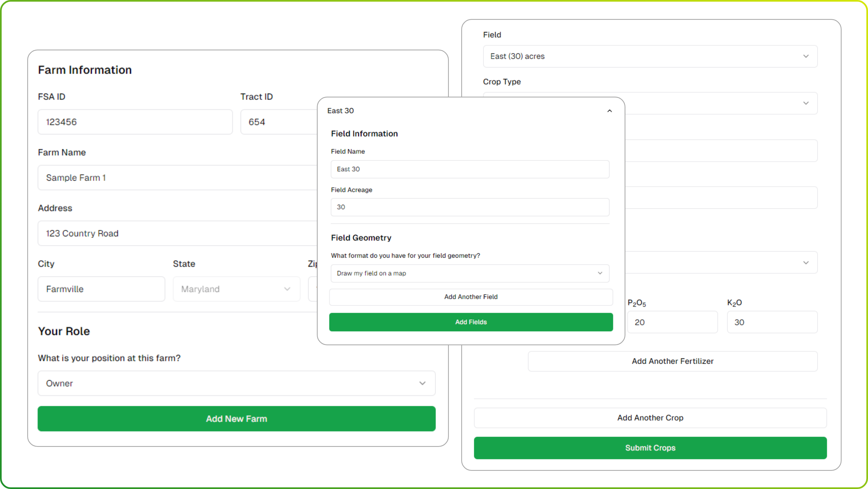
Task: Click the Add Another Field button
Action: tap(471, 297)
